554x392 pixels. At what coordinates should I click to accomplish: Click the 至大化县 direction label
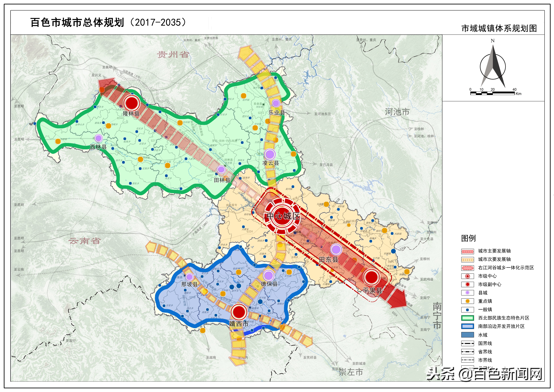pyautogui.click(x=427, y=239)
